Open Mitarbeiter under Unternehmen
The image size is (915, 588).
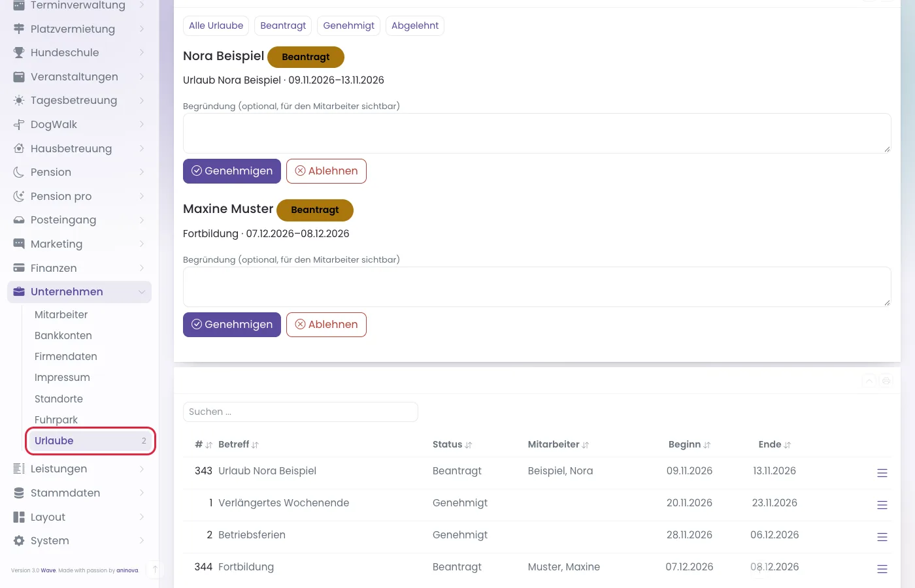tap(61, 314)
